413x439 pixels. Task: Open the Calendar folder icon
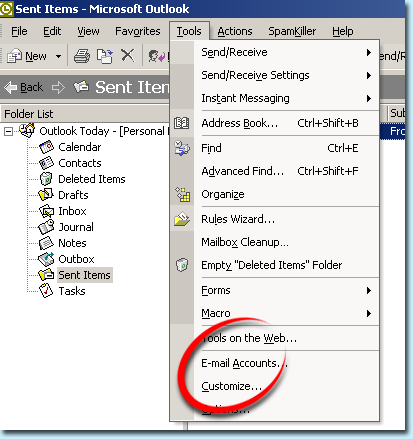click(46, 147)
